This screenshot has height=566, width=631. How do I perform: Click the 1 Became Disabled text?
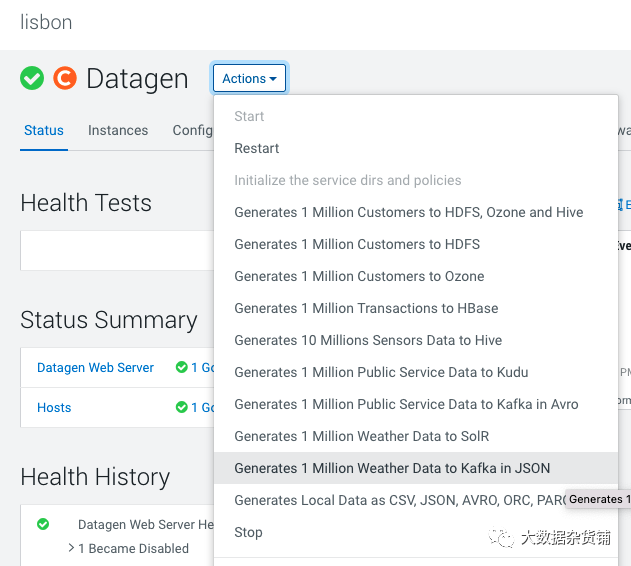click(x=133, y=548)
